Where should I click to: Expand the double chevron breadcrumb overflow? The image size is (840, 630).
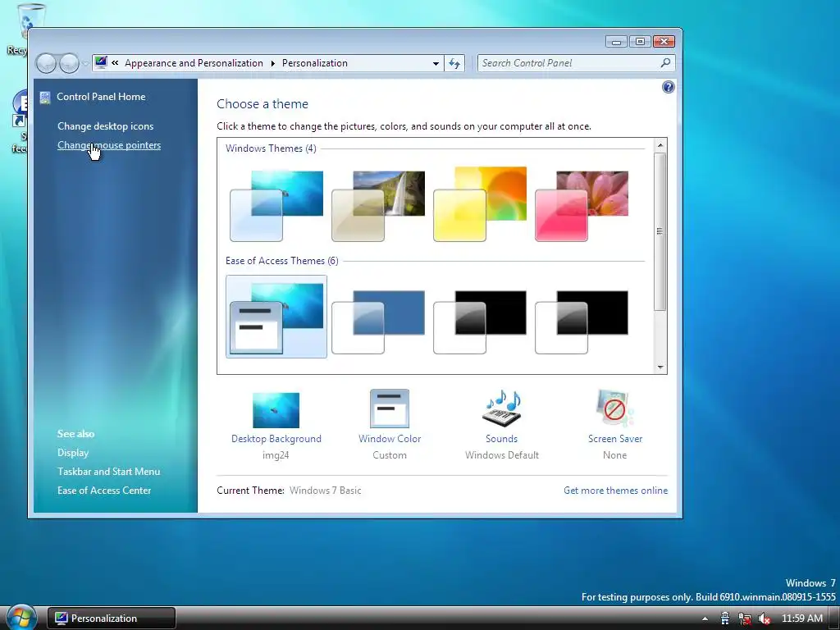(115, 62)
